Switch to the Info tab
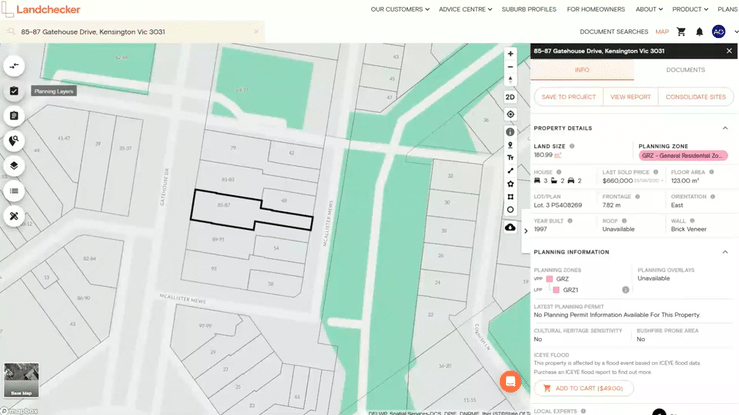This screenshot has height=415, width=739. pos(582,70)
